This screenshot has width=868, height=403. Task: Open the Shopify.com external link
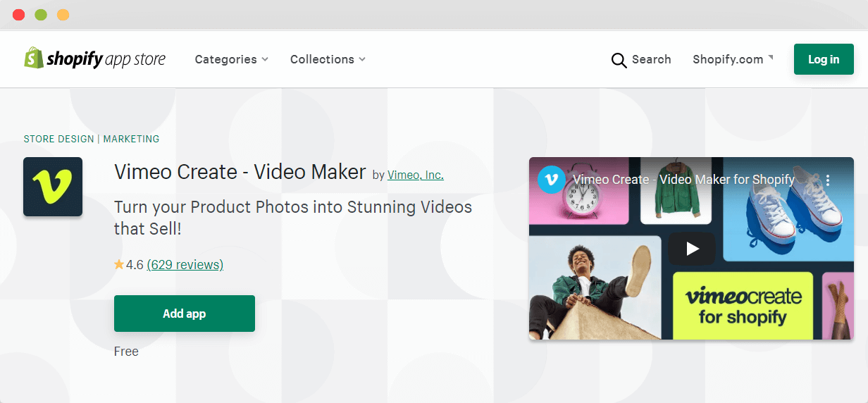(x=732, y=59)
